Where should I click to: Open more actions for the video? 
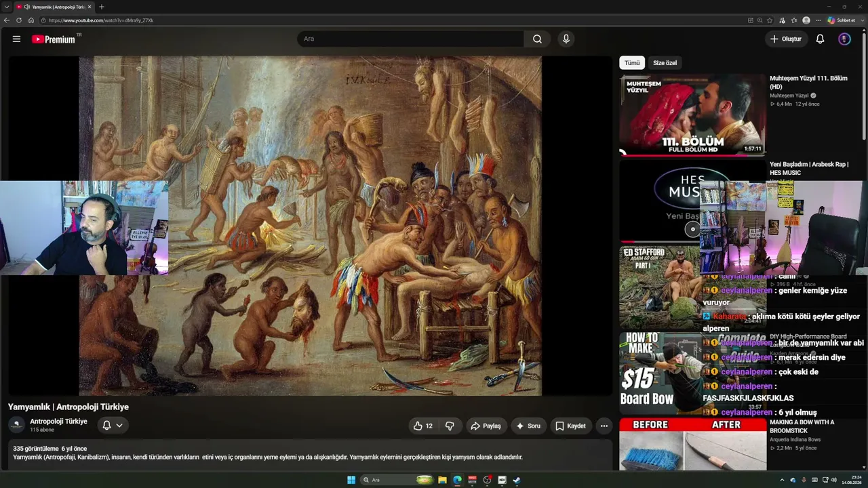pos(604,426)
